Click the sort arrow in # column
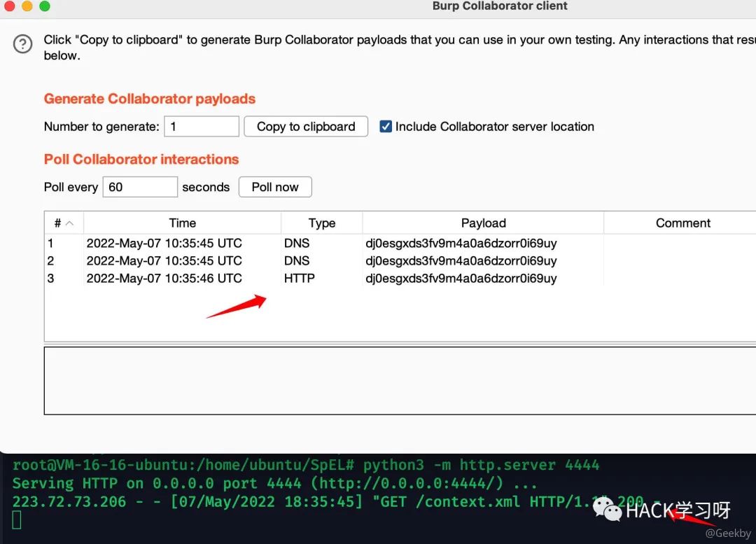756x544 pixels. coord(69,223)
